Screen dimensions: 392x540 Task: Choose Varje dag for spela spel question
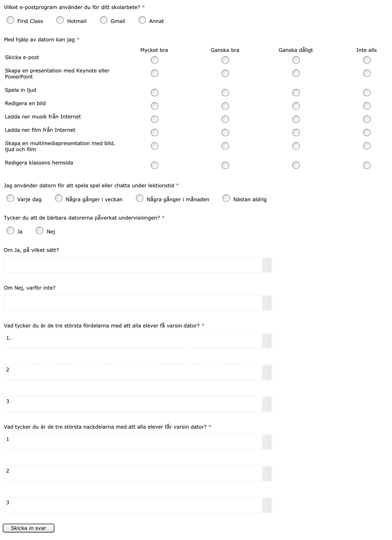click(x=10, y=198)
